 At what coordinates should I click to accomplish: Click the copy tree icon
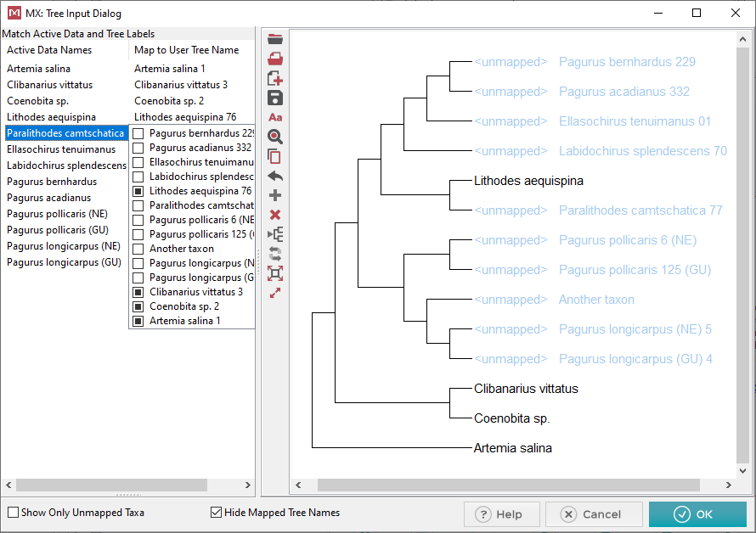275,156
